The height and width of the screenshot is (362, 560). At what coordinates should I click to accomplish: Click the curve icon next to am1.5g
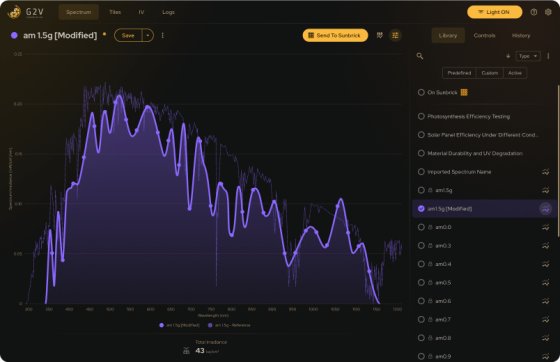tap(545, 190)
